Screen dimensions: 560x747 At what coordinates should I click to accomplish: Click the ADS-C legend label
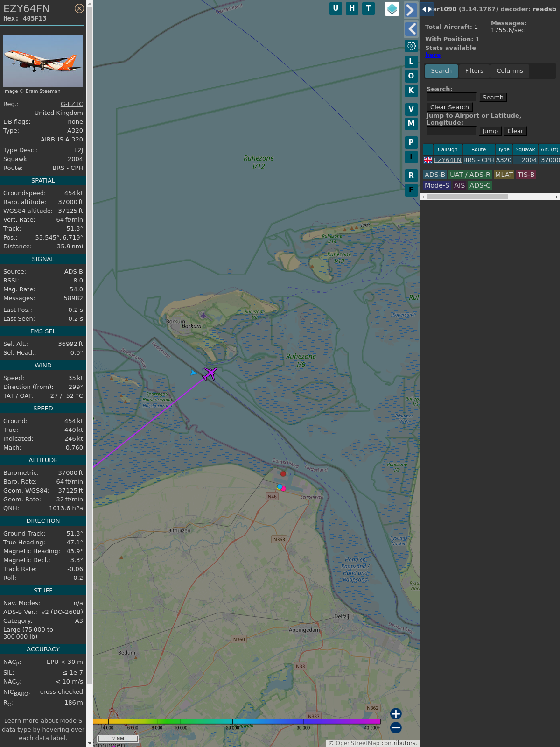(x=480, y=185)
